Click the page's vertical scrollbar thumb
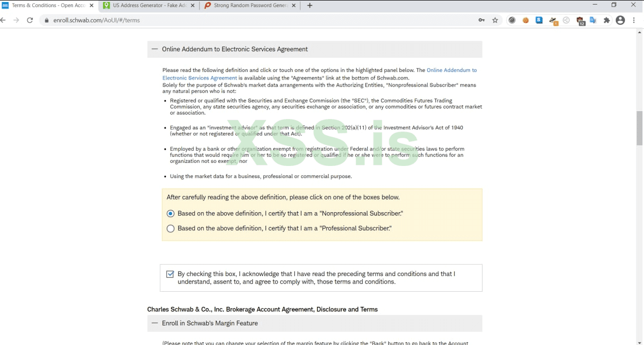This screenshot has width=644, height=345. coord(640,128)
